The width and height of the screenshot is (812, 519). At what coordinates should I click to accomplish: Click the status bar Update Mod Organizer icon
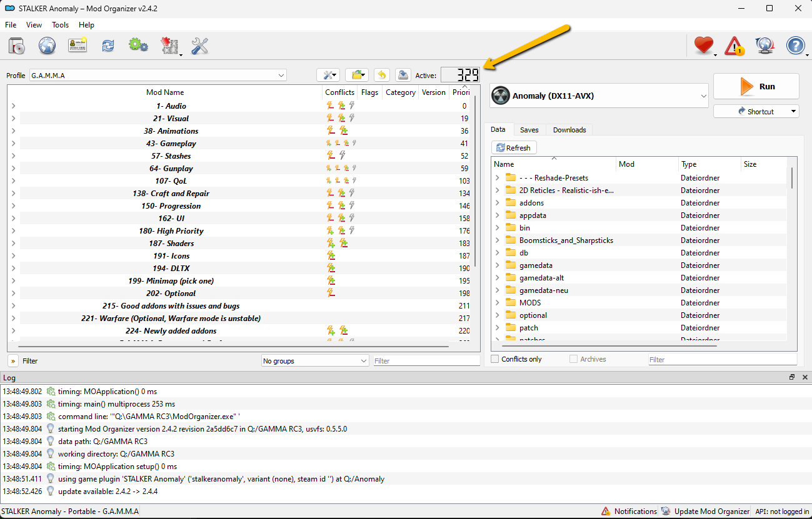pos(666,512)
